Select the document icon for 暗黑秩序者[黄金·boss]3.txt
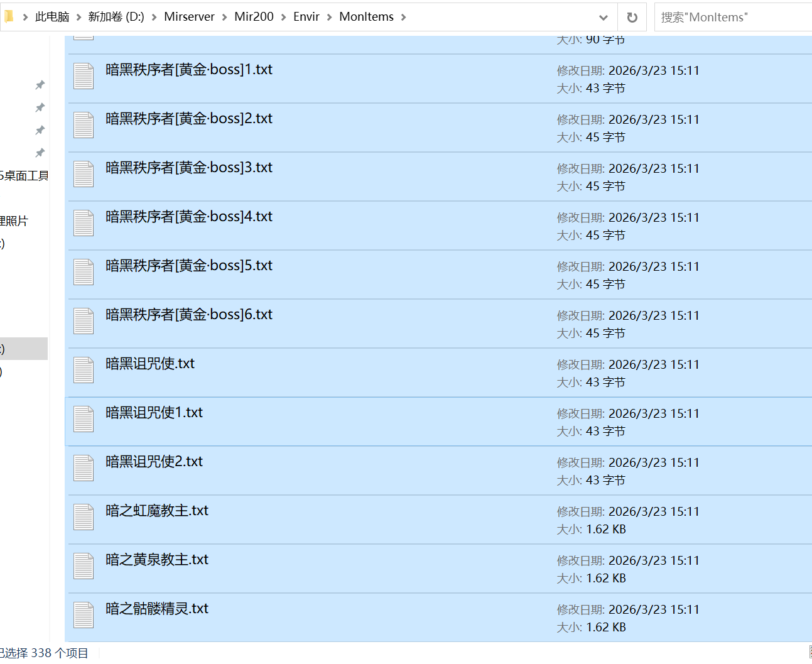812x664 pixels. (84, 175)
